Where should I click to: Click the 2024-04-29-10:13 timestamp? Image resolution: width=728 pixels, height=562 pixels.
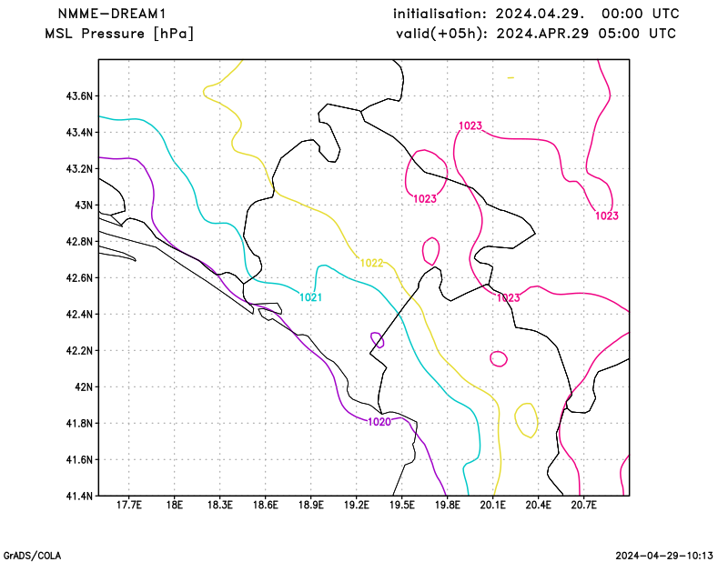pyautogui.click(x=664, y=556)
